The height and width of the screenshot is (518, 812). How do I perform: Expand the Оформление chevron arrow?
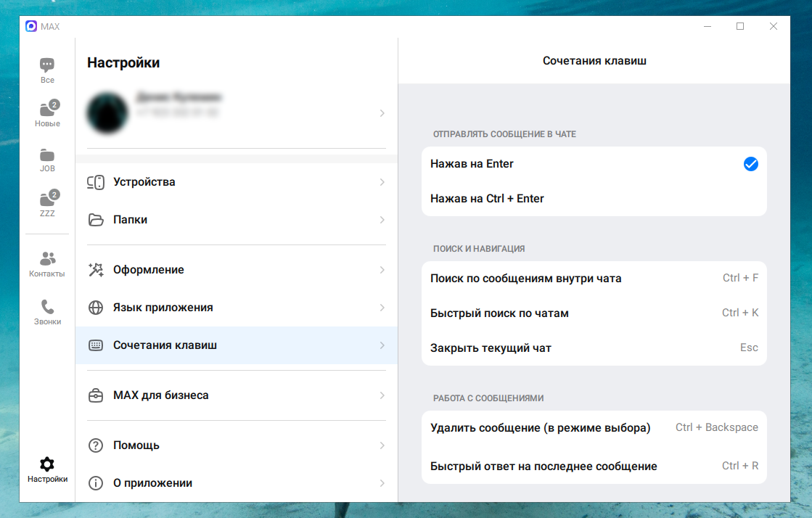click(x=382, y=270)
